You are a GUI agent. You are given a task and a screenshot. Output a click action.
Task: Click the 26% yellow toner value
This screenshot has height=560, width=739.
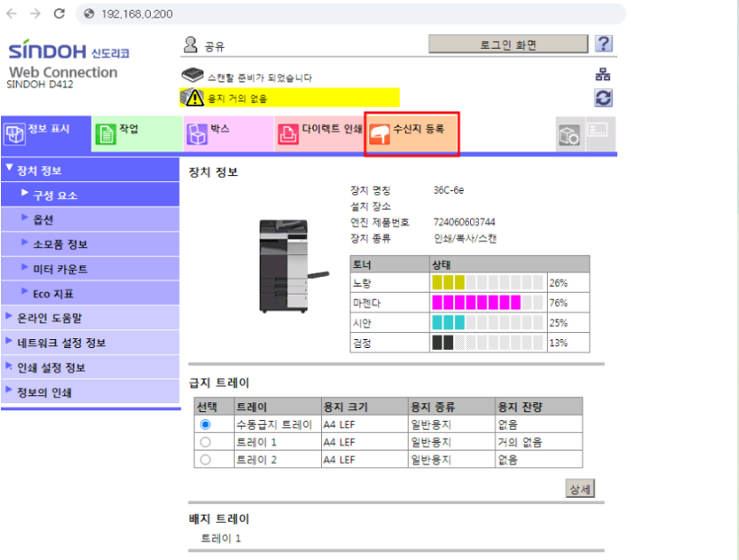(558, 283)
